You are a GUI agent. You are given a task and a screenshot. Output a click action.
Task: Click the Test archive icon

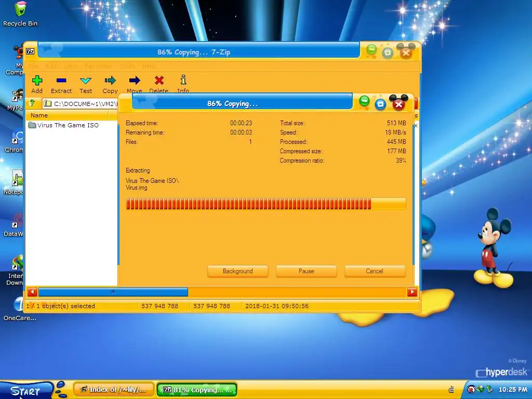[x=86, y=81]
